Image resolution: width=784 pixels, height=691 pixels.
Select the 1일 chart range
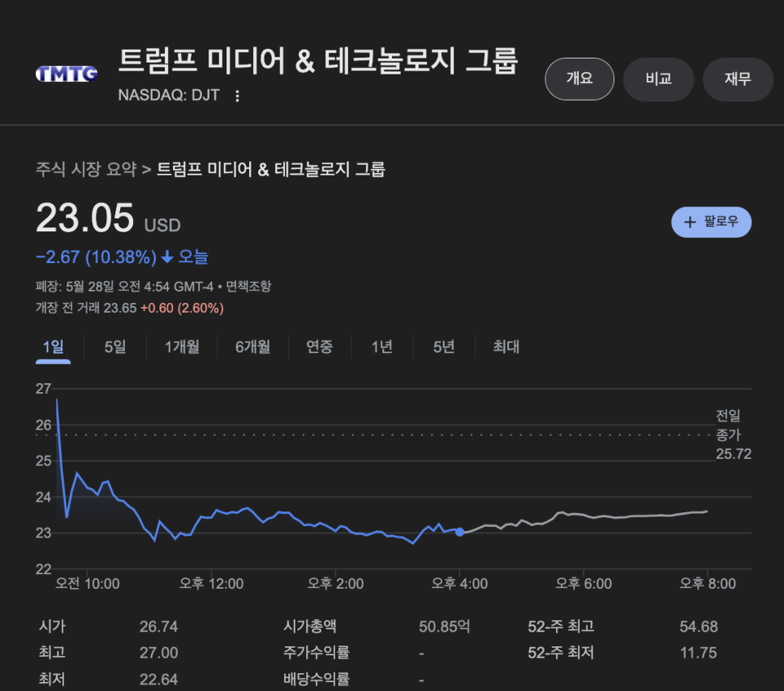53,347
